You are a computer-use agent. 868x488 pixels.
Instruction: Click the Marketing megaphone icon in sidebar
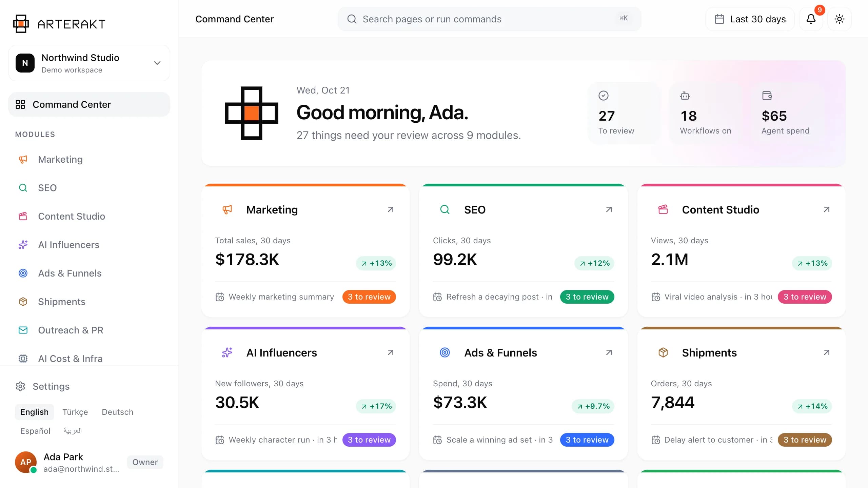click(x=23, y=159)
